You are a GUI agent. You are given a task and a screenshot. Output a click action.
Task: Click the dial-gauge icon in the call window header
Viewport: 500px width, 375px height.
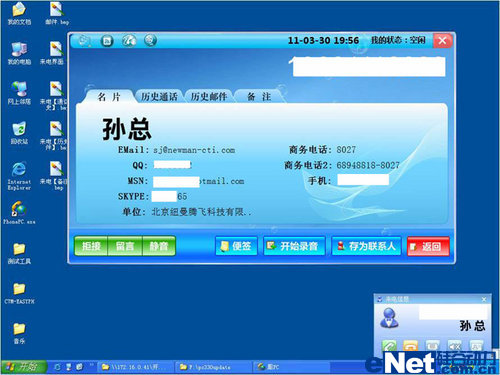coord(129,41)
